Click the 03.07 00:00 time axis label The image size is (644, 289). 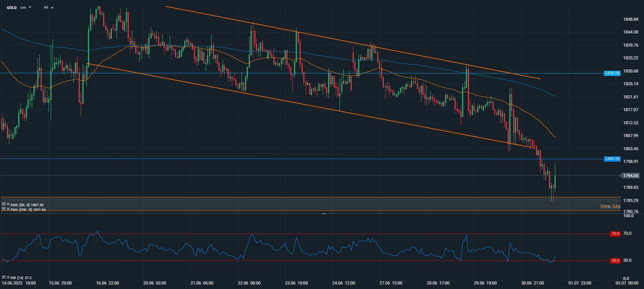627,283
